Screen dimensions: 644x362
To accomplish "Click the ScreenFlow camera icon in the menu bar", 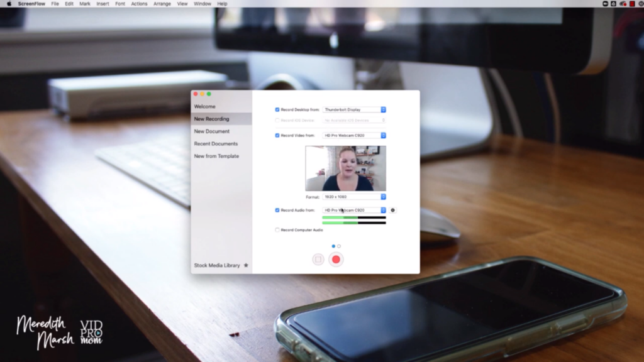I will coord(605,4).
